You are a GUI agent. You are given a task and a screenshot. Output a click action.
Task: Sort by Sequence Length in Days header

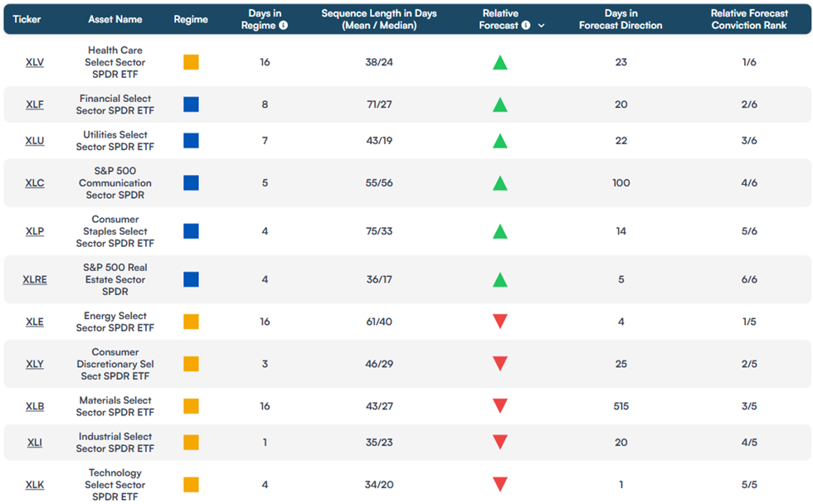(379, 19)
